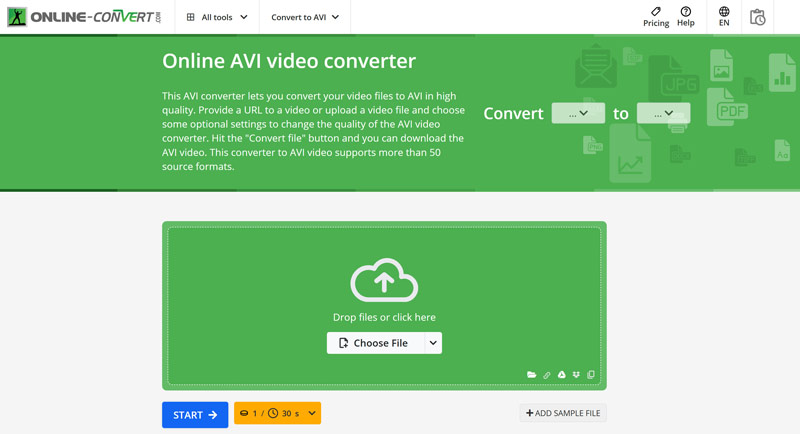Import from Google Drive icon
This screenshot has height=434, width=800.
coord(561,375)
